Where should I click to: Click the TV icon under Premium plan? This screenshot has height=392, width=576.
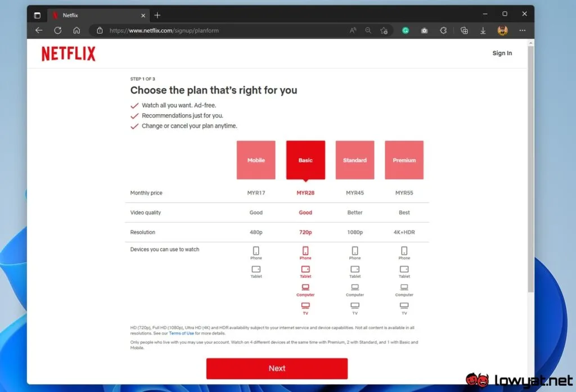tap(404, 305)
